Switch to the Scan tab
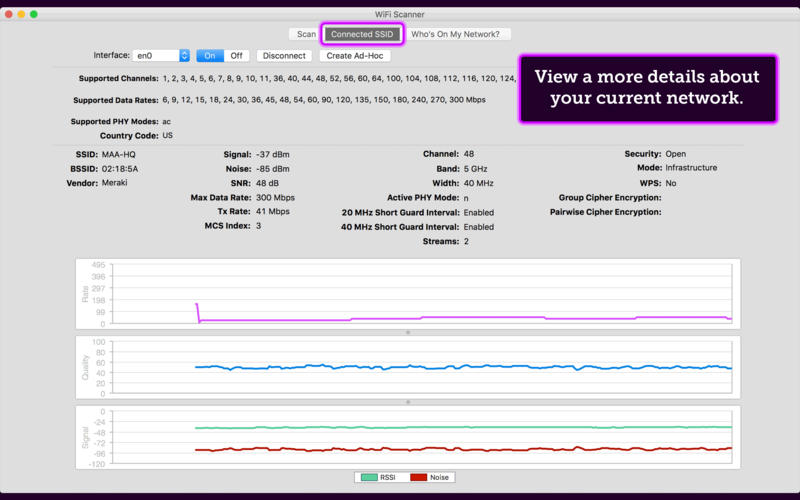 tap(306, 34)
